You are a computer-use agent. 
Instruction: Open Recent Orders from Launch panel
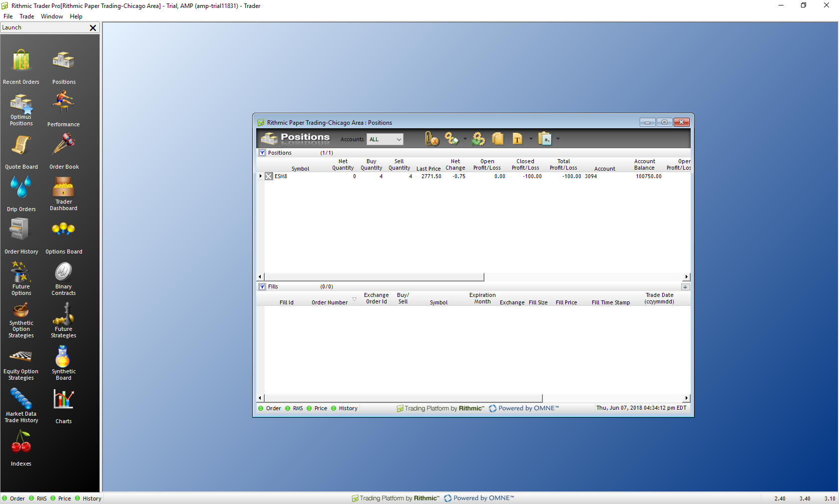tap(21, 67)
